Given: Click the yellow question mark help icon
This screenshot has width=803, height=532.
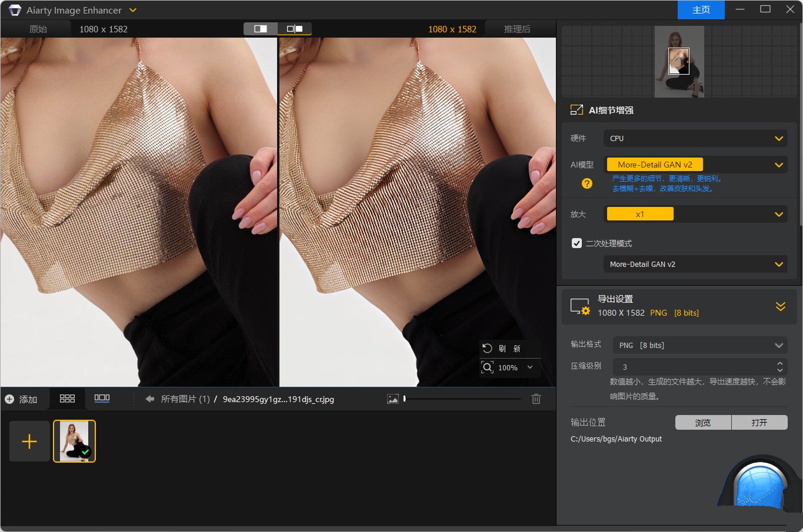Looking at the screenshot, I should pos(587,183).
